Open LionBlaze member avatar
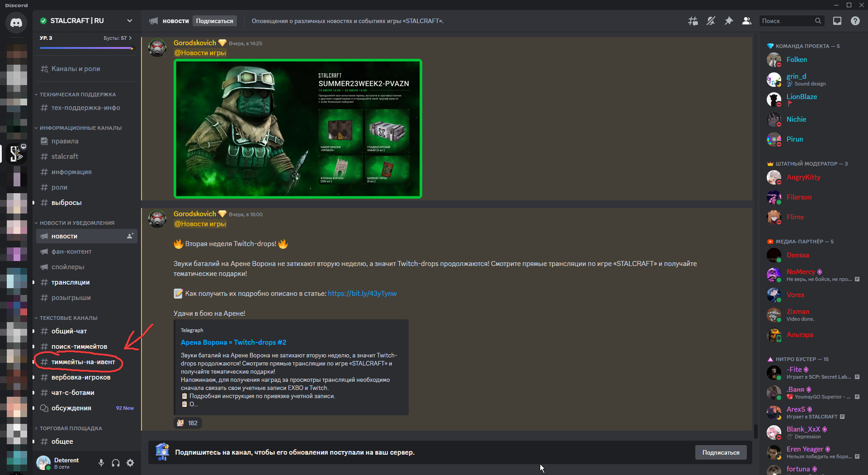868x475 pixels. [774, 100]
